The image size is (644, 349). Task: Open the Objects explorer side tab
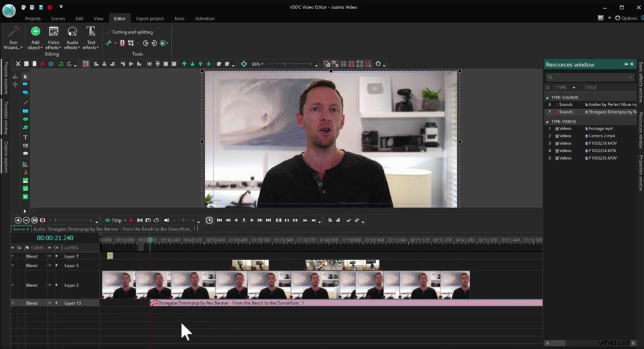coord(6,157)
